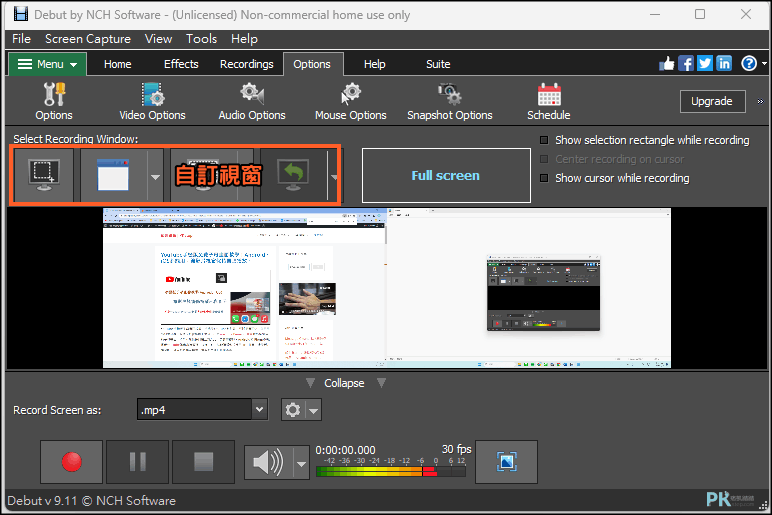Share on LinkedIn icon
Screen dimensions: 772x515
pyautogui.click(x=724, y=64)
